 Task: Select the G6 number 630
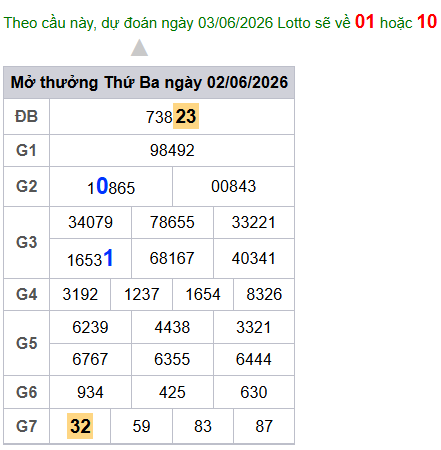pyautogui.click(x=254, y=392)
